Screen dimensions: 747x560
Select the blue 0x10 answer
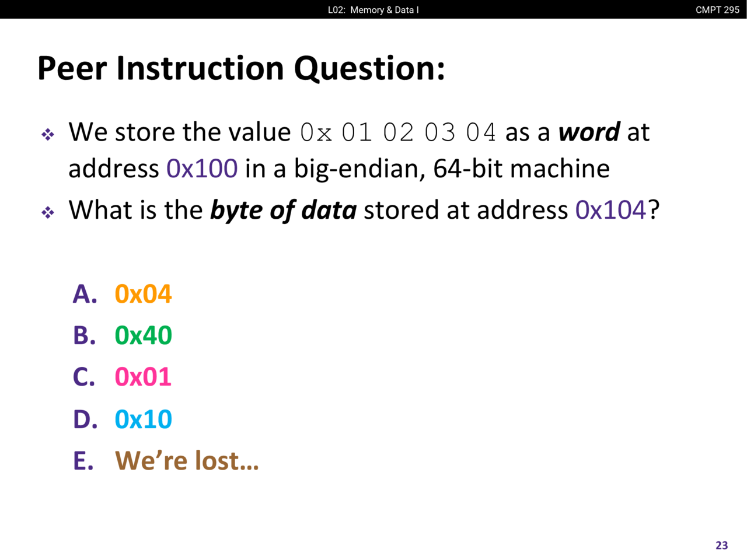143,419
